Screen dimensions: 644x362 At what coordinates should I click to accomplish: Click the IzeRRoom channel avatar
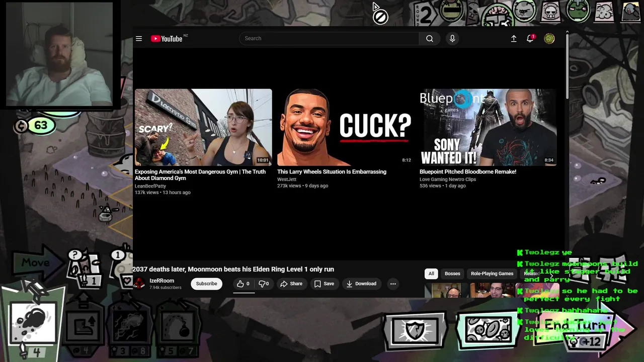pos(140,284)
